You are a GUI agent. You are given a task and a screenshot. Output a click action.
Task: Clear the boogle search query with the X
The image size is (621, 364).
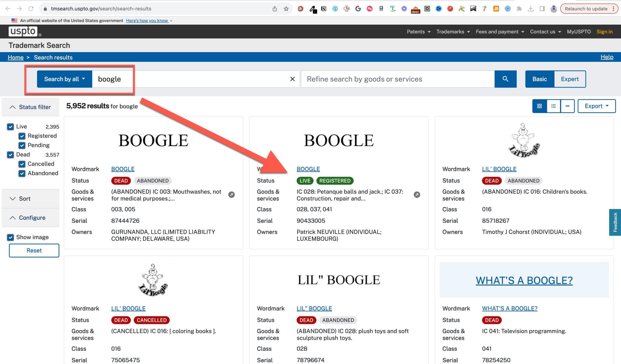(292, 79)
